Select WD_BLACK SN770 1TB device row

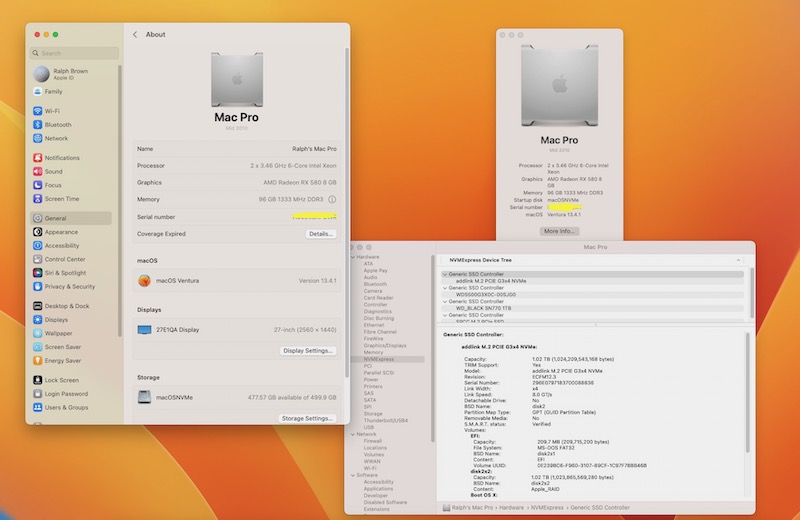pos(592,308)
